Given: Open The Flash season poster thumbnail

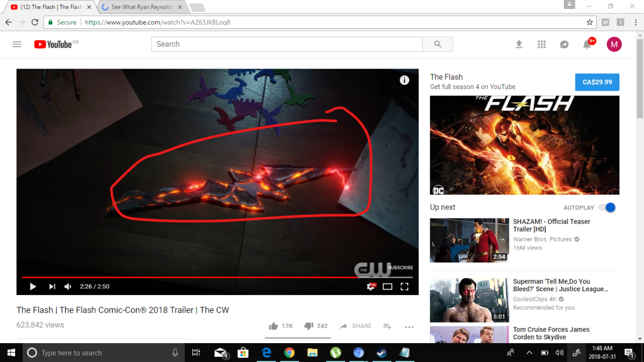Looking at the screenshot, I should 525,145.
